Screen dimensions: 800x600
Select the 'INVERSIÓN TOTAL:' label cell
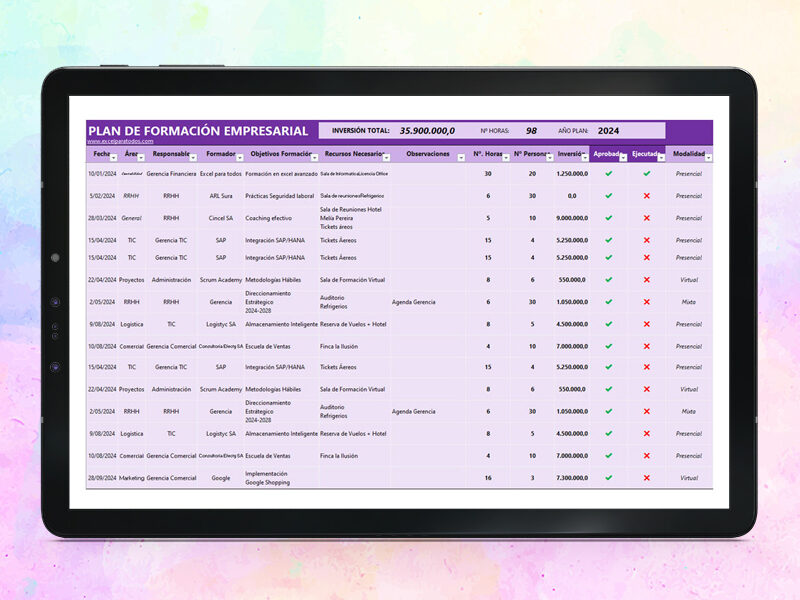pos(360,131)
